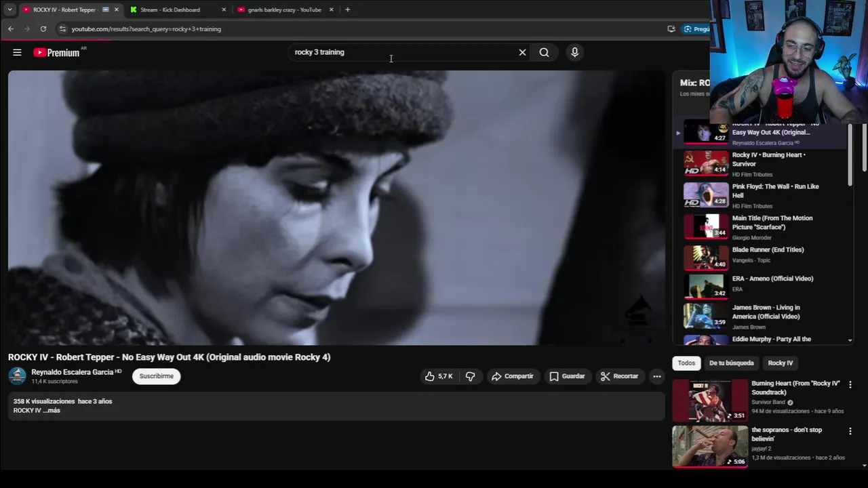
Task: Open Survivor Band channel link
Action: pyautogui.click(x=768, y=402)
